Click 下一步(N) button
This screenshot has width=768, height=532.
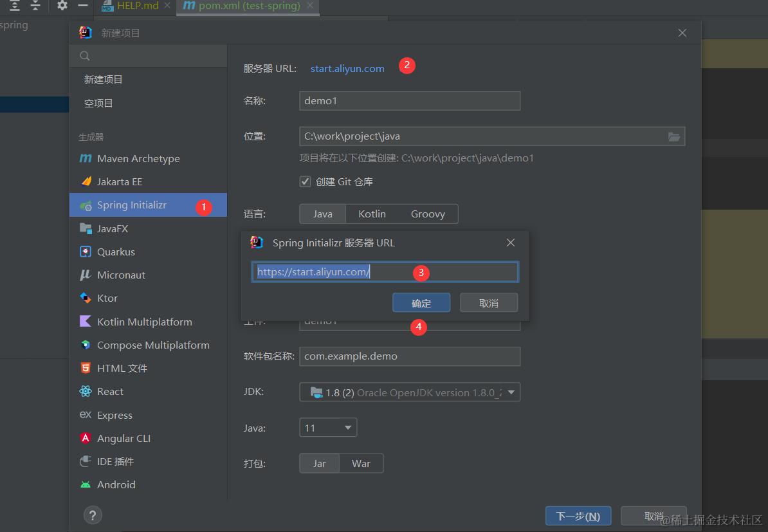pos(578,516)
